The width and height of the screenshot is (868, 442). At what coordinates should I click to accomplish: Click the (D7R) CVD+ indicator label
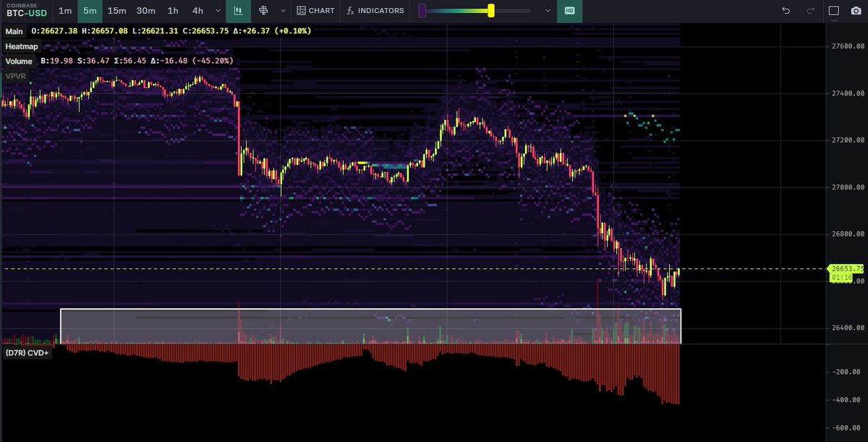click(27, 354)
